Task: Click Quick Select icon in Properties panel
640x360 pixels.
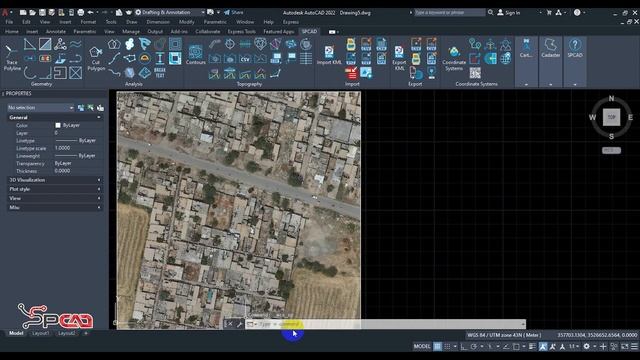Action: pos(100,108)
